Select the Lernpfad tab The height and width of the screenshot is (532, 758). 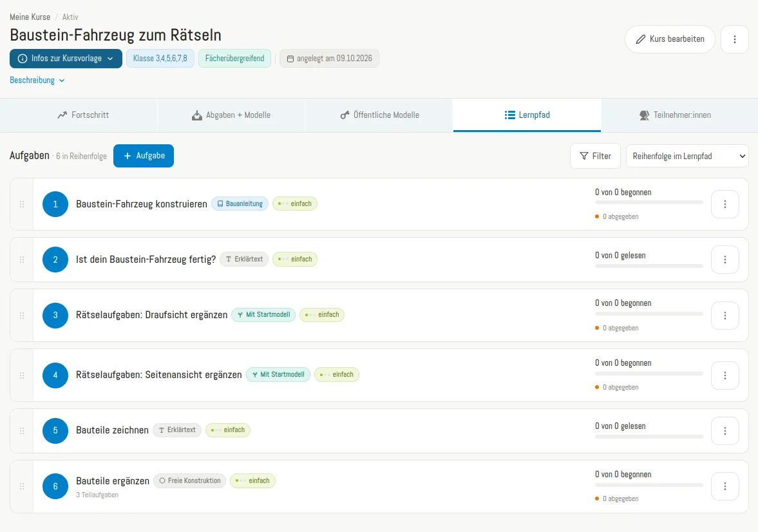click(527, 115)
